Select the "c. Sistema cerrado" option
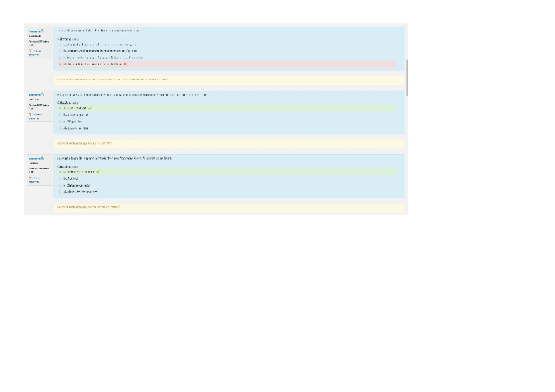This screenshot has height=392, width=555. (60, 185)
